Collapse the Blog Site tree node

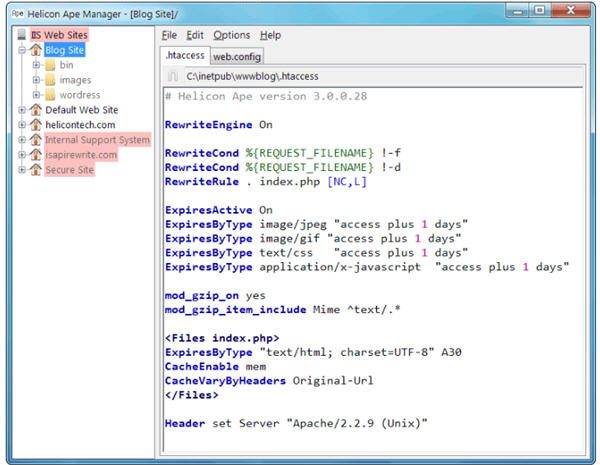[x=22, y=50]
